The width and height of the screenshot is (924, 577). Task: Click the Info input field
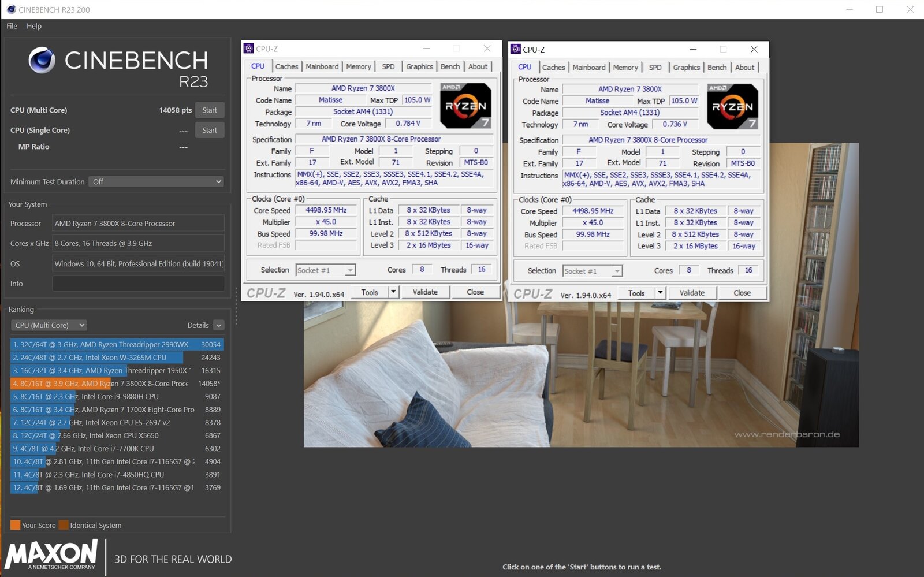139,284
